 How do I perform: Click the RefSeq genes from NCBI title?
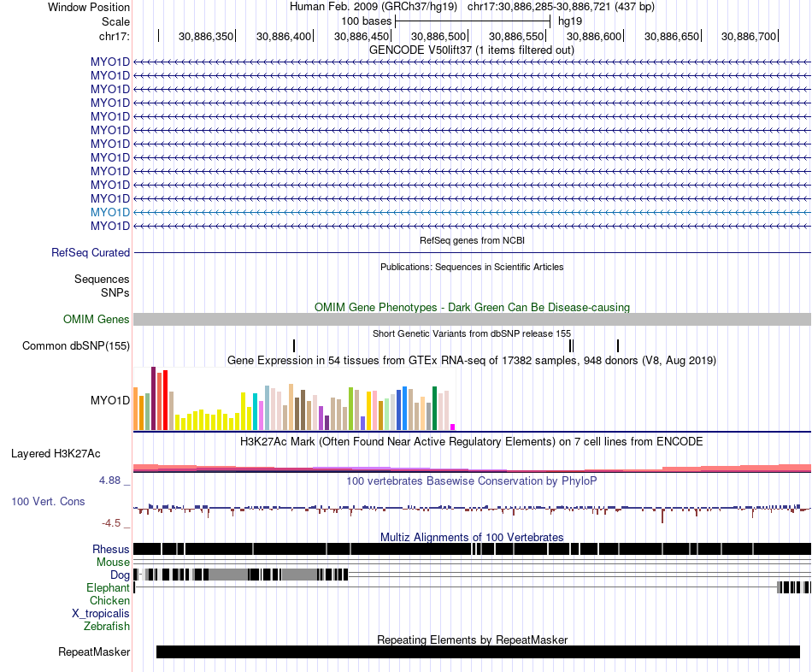pos(472,240)
